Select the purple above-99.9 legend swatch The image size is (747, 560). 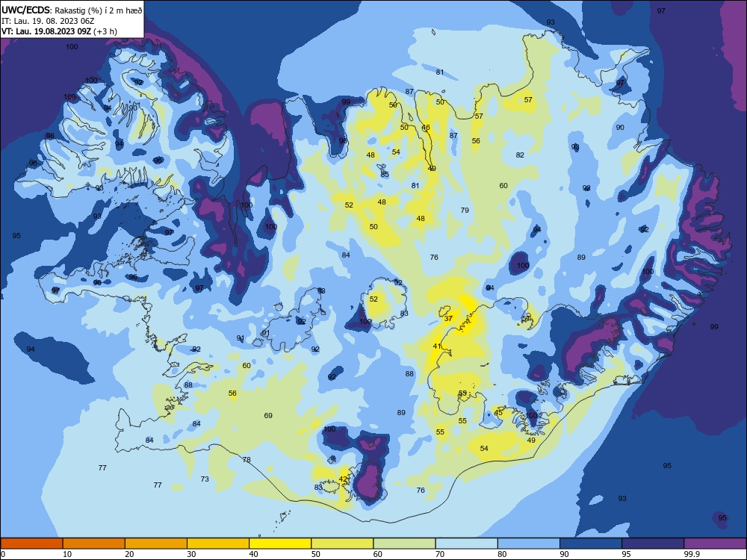715,544
